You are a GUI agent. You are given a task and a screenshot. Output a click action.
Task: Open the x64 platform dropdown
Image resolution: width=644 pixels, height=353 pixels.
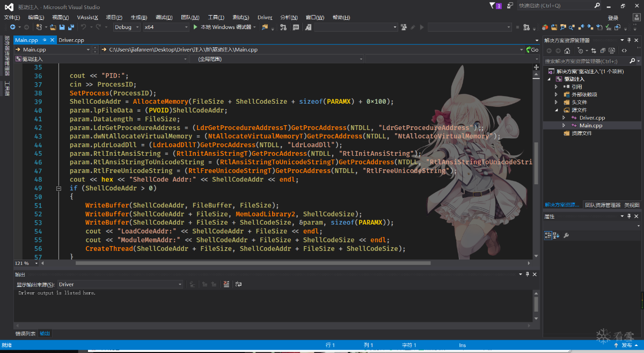[x=166, y=27]
